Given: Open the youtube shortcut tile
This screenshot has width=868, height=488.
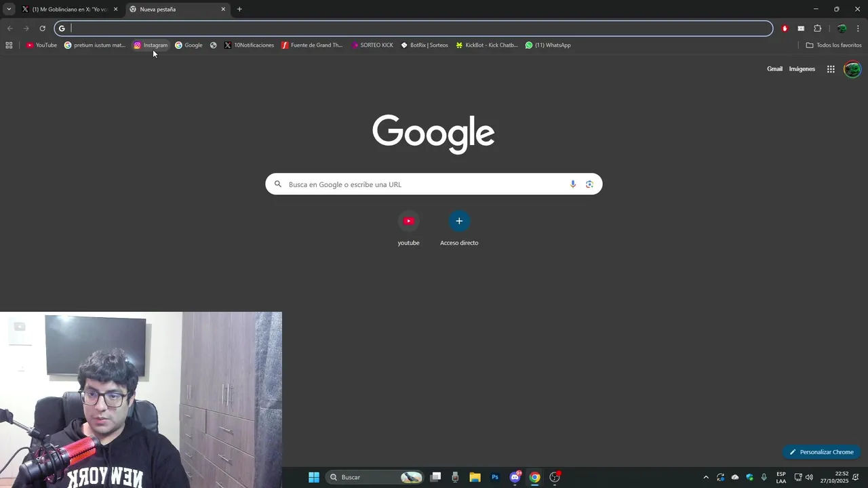Looking at the screenshot, I should (408, 228).
